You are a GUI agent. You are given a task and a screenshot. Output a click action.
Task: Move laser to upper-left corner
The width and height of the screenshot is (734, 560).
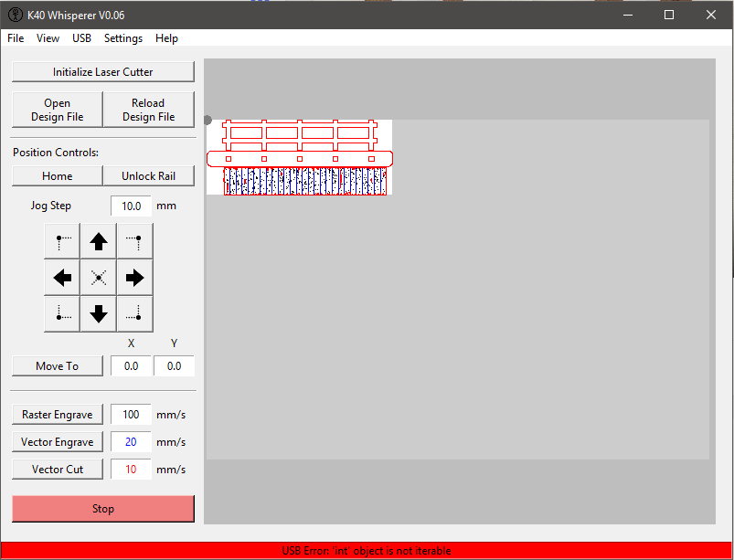(x=62, y=242)
